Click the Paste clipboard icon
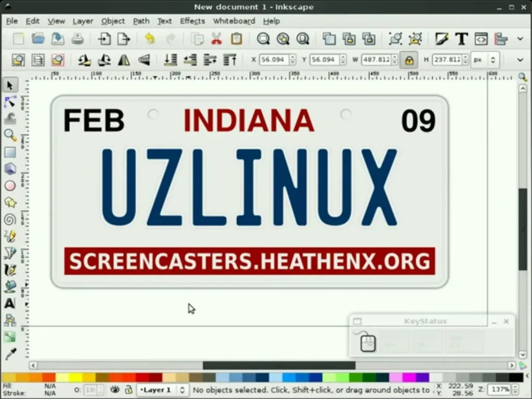Viewport: 532px width, 399px height. (x=236, y=38)
